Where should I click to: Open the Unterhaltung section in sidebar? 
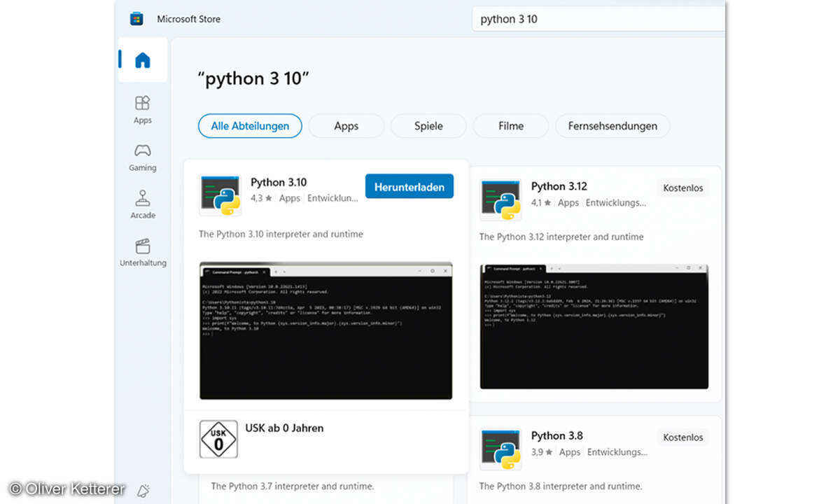pos(143,253)
